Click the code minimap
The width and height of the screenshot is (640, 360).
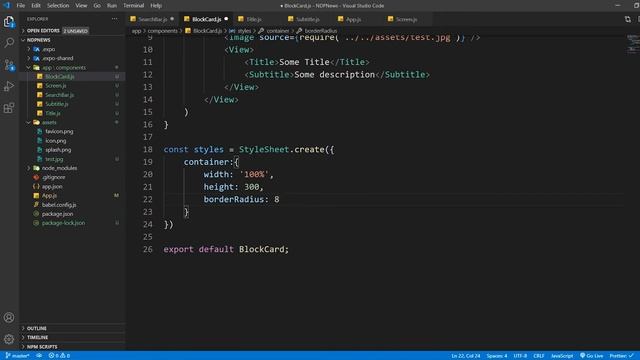pos(633,44)
